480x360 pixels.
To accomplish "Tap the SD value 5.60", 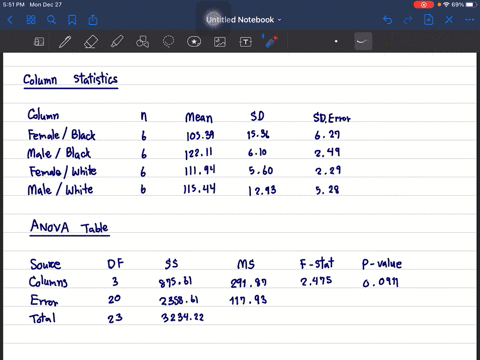I will [261, 171].
